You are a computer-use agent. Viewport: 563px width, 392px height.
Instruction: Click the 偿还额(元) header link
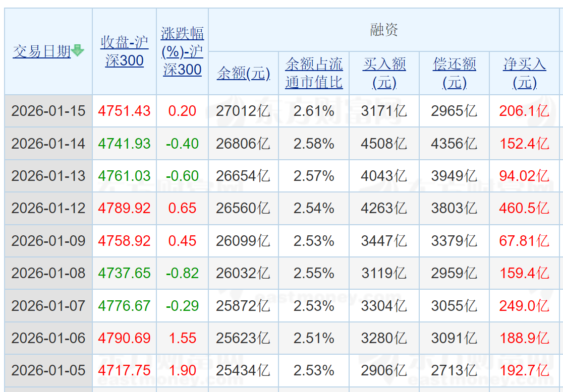click(454, 73)
